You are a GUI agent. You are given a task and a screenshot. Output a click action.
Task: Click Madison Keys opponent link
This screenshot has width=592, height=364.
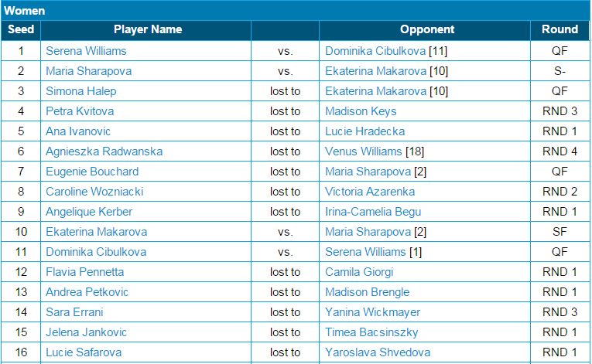pos(361,111)
